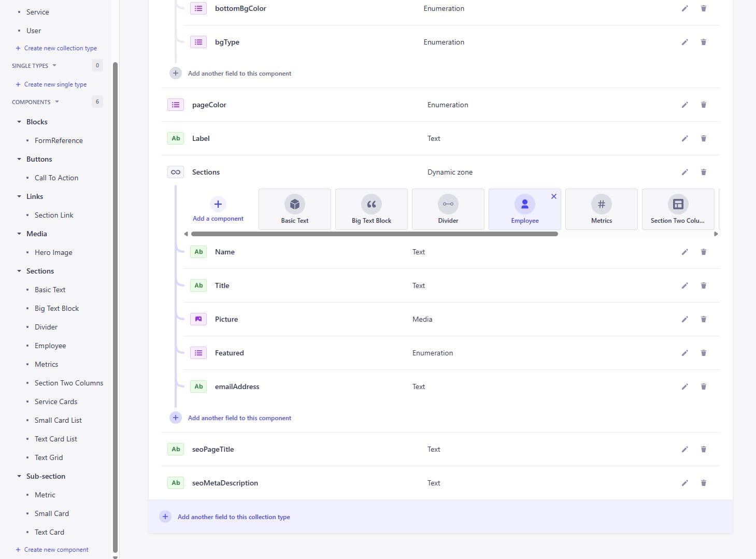Select the Basic Text component tab

(294, 209)
